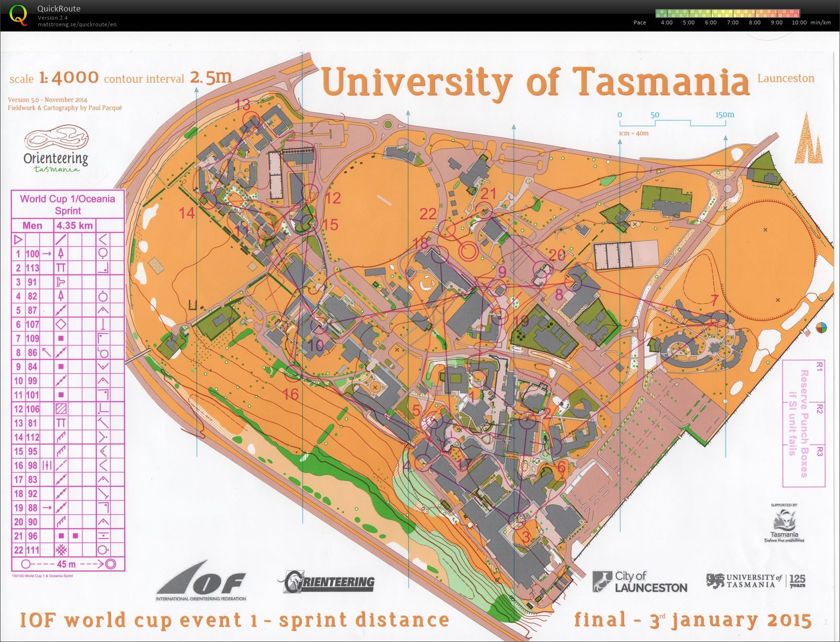Click control code 107 in the table
The image size is (840, 642).
[32, 324]
